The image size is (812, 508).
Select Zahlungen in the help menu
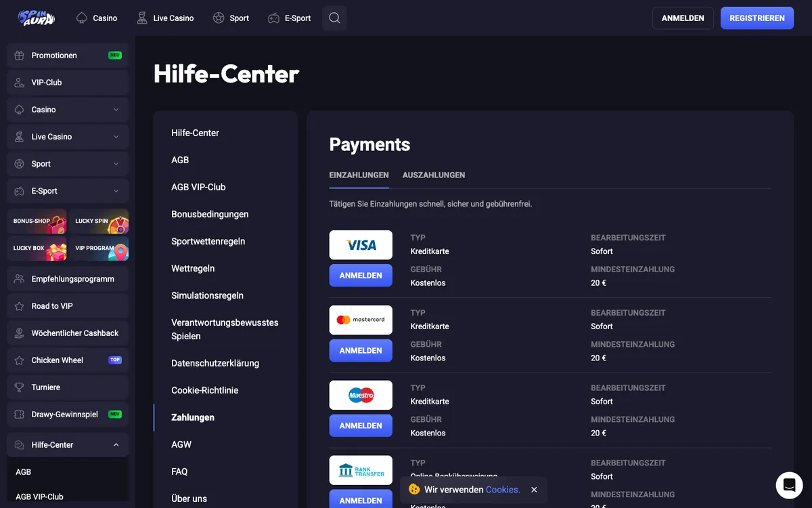pyautogui.click(x=193, y=417)
